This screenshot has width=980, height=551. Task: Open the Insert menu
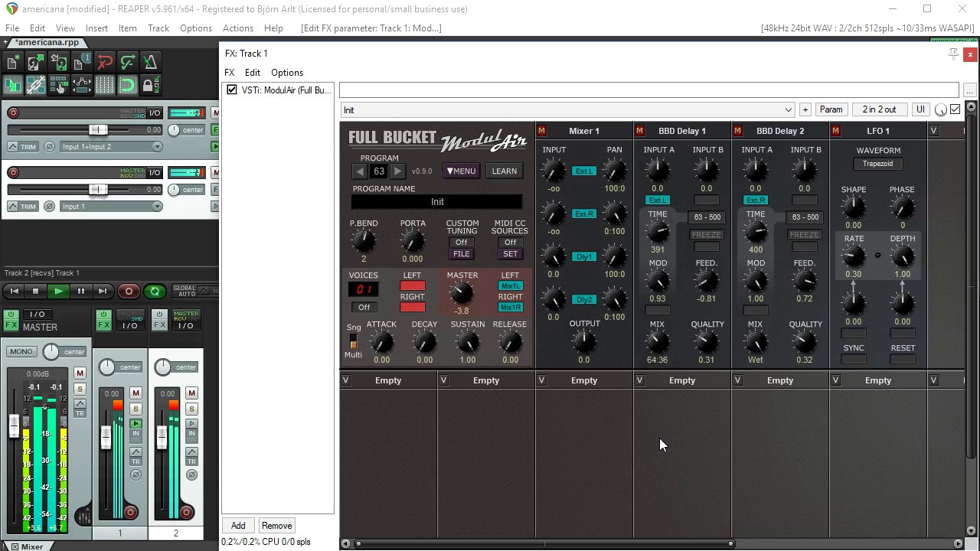point(96,28)
